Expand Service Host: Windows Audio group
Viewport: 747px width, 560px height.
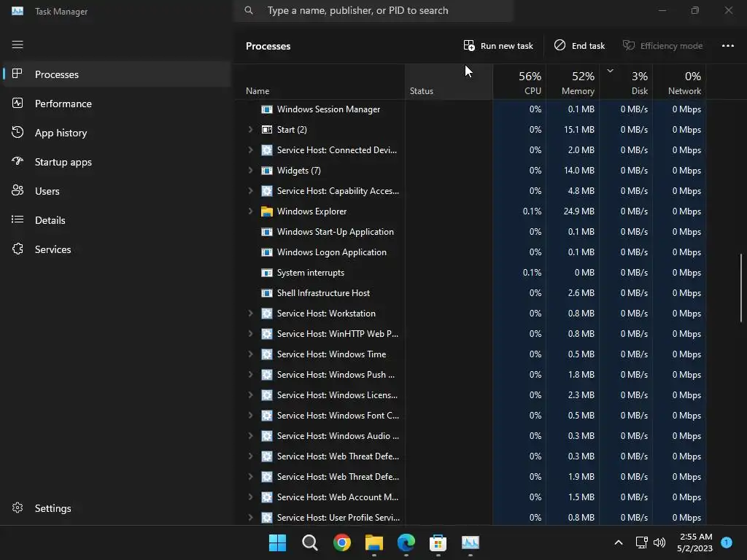click(251, 436)
